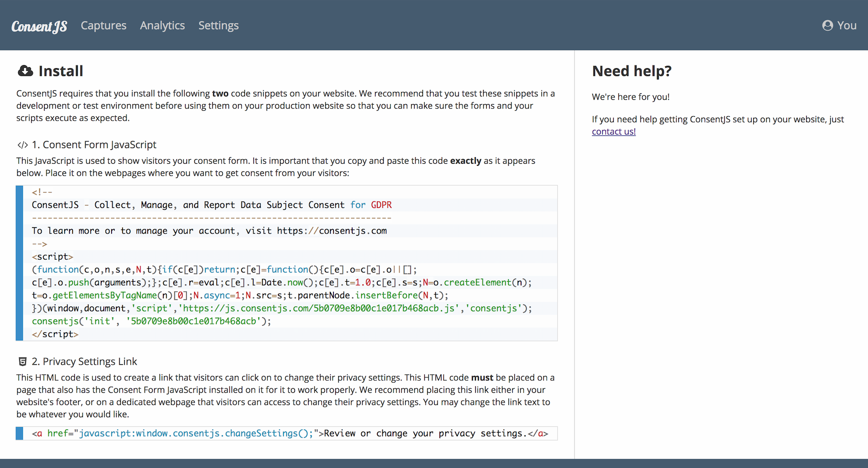The image size is (868, 468).
Task: Click the '2. Privacy Settings Link' heading
Action: click(x=84, y=362)
